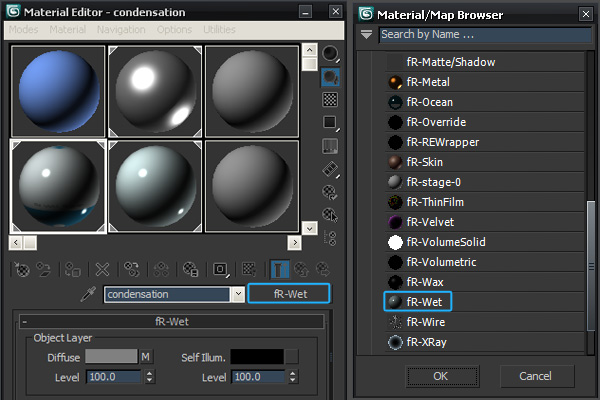Open the Utilities menu

tap(219, 29)
